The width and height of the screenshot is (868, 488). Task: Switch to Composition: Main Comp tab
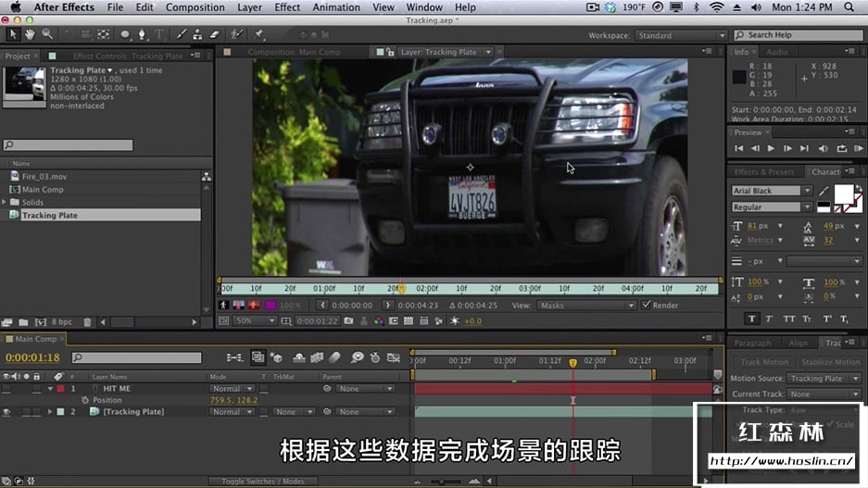tap(294, 52)
